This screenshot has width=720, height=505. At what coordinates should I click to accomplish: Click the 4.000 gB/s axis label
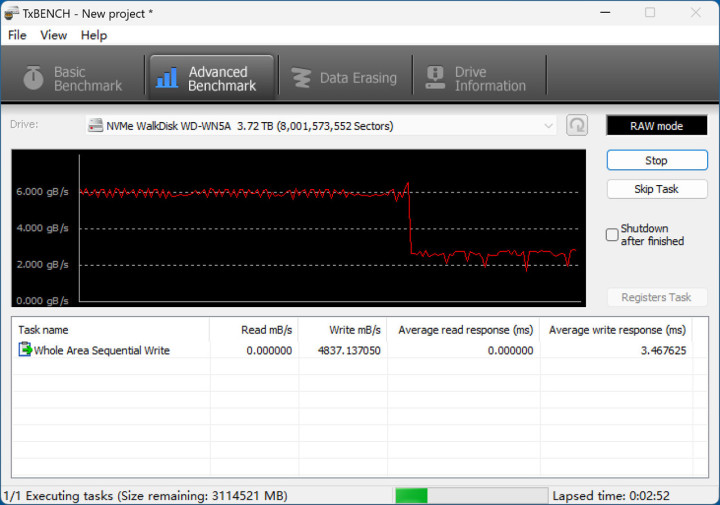tap(42, 228)
